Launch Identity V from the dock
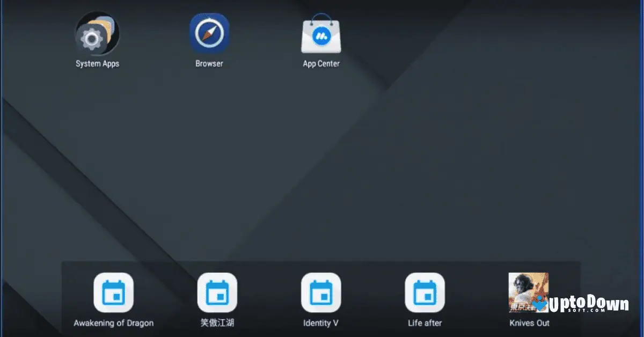644x337 pixels. [320, 292]
